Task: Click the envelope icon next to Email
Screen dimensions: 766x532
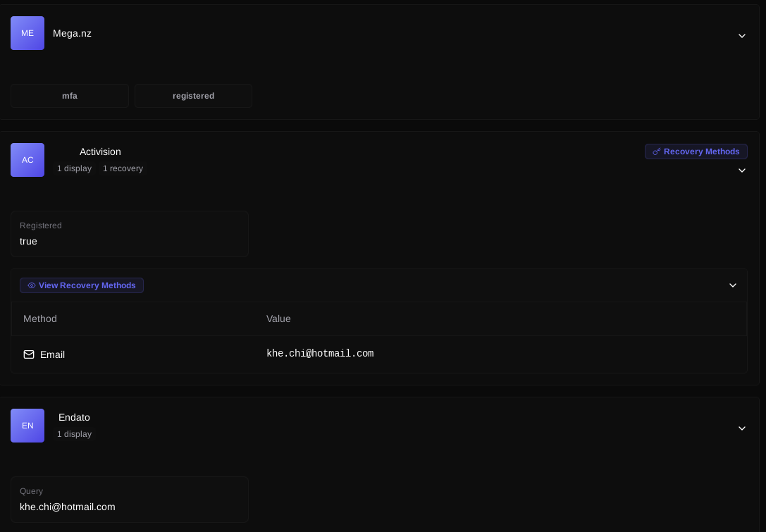Action: tap(29, 354)
